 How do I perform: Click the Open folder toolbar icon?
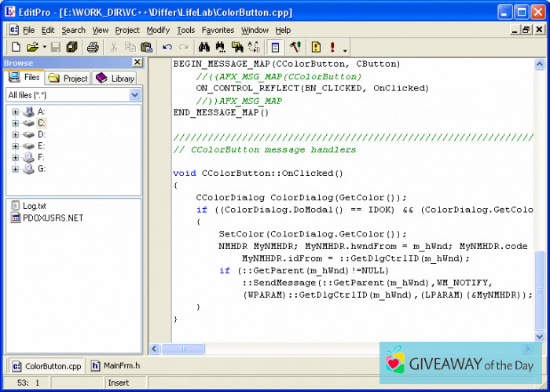pyautogui.click(x=32, y=47)
